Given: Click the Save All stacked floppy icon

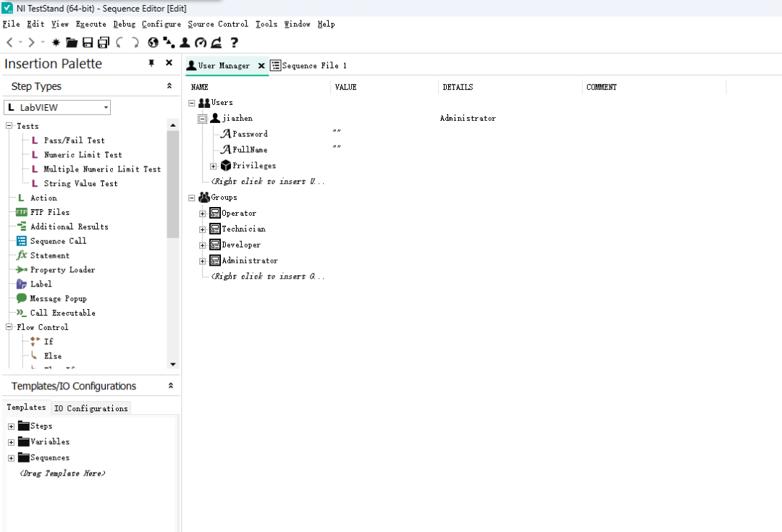Looking at the screenshot, I should tap(104, 43).
